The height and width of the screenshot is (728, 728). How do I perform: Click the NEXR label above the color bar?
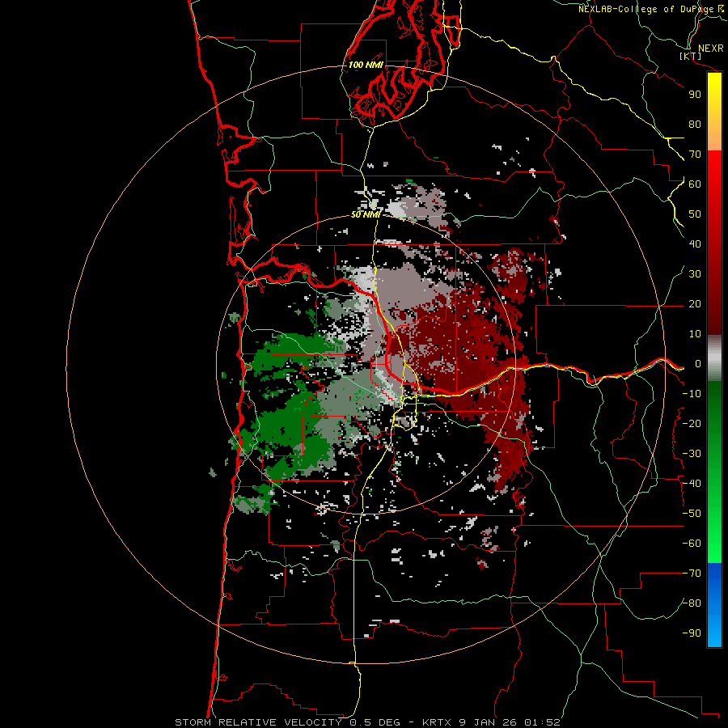[x=711, y=49]
